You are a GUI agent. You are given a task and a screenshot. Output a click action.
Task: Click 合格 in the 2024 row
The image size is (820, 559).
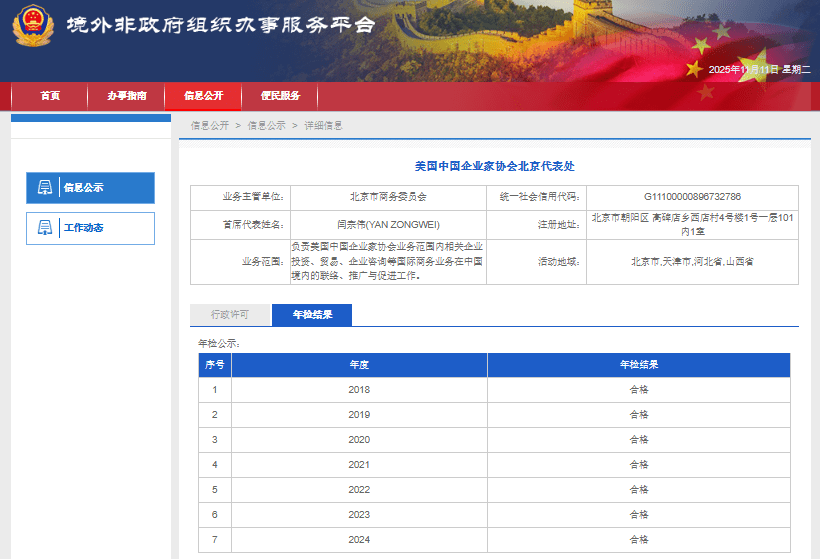point(639,540)
